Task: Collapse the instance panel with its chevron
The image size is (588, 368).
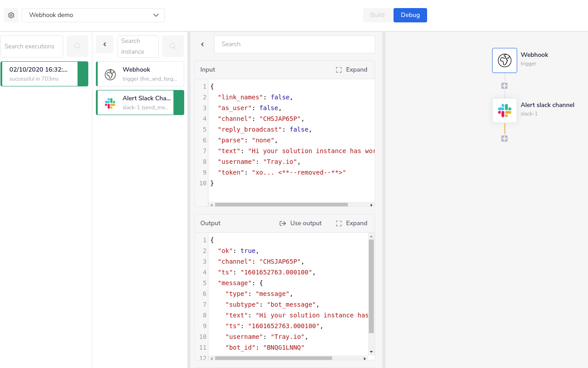Action: 104,44
